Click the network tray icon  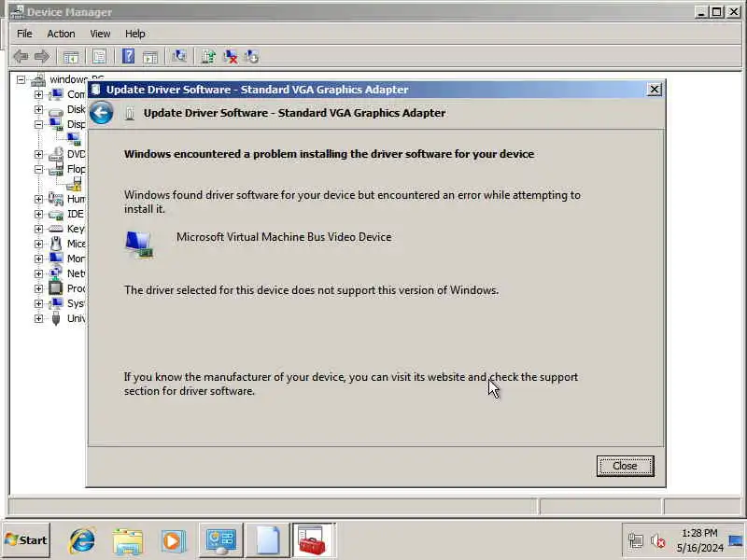coord(636,541)
